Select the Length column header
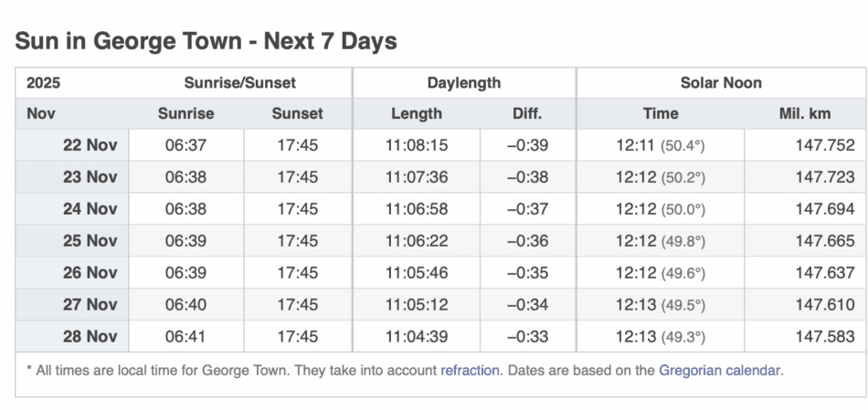The image size is (868, 410). [416, 114]
